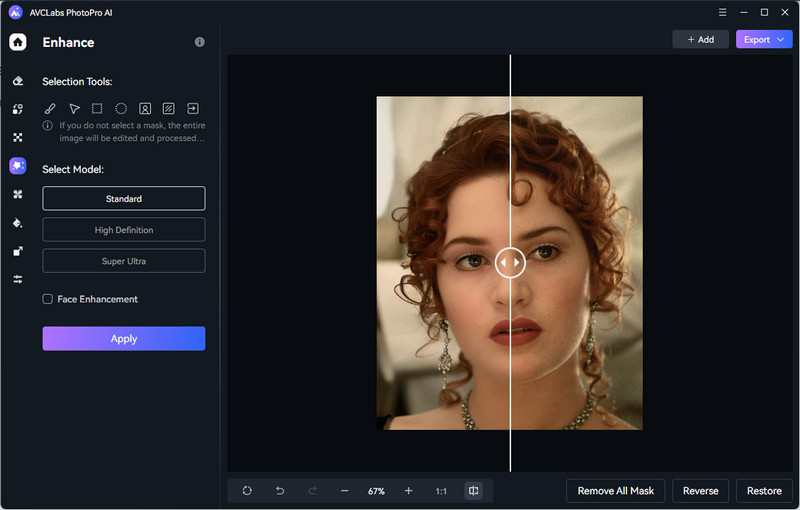
Task: Open the upscale tool icon in sidebar
Action: tap(18, 137)
